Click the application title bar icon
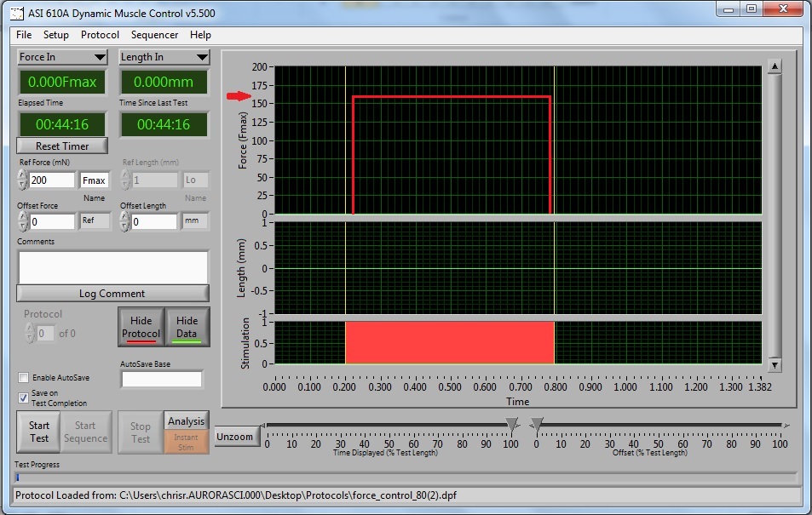This screenshot has height=515, width=812. [17, 14]
